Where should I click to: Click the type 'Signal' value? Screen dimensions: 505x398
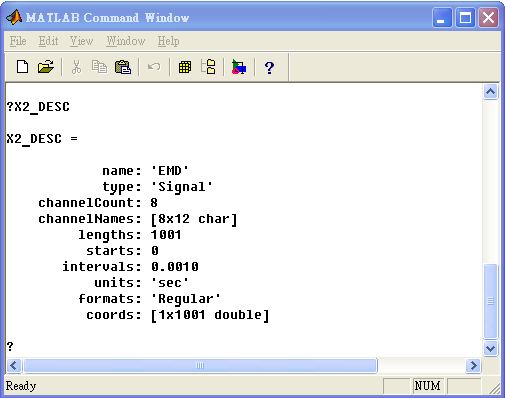click(x=182, y=187)
